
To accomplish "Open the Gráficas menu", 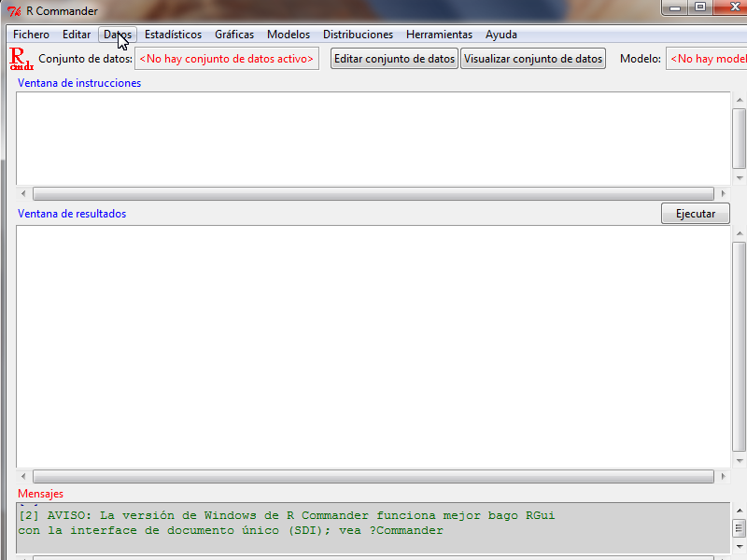I will [234, 35].
